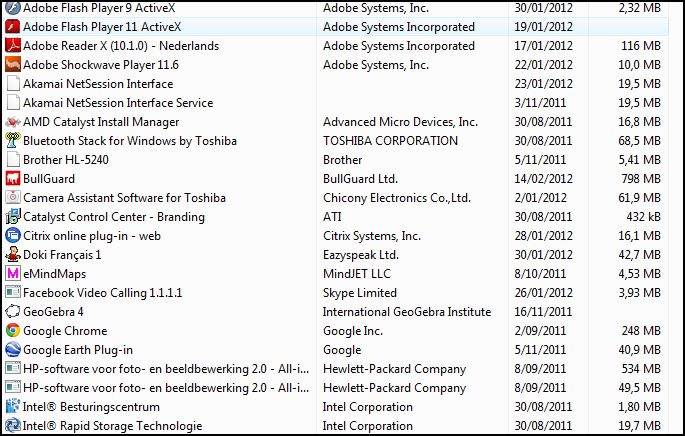685x436 pixels.
Task: Click the Adobe Reader X program icon
Action: pyautogui.click(x=13, y=46)
